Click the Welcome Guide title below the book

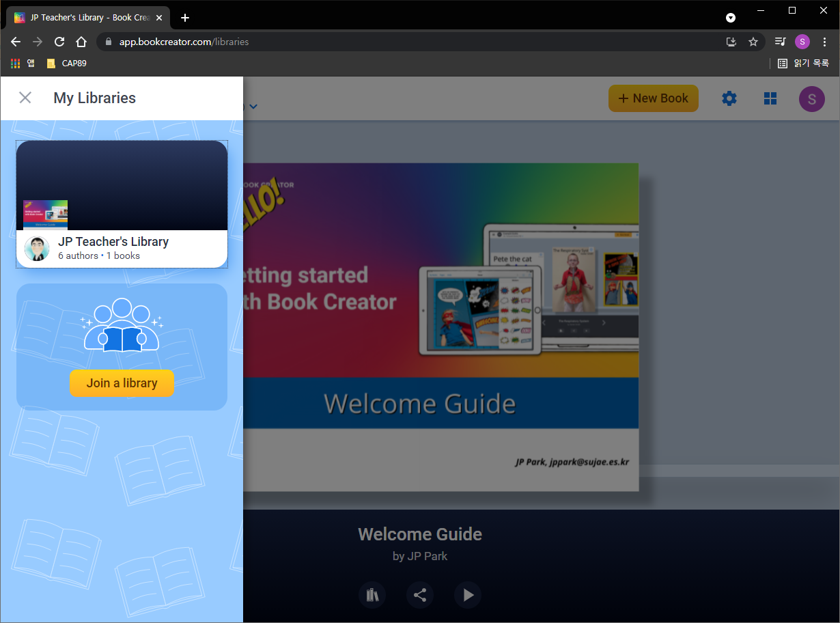(x=420, y=534)
